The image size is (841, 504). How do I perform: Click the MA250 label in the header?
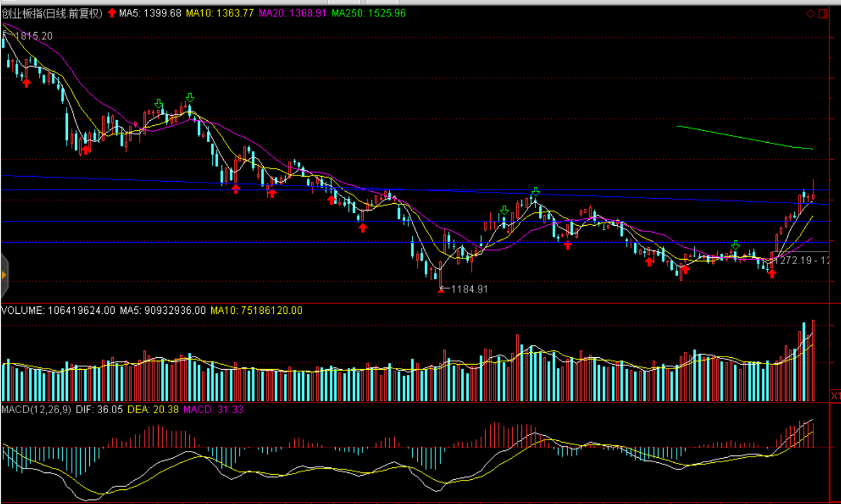click(x=368, y=13)
